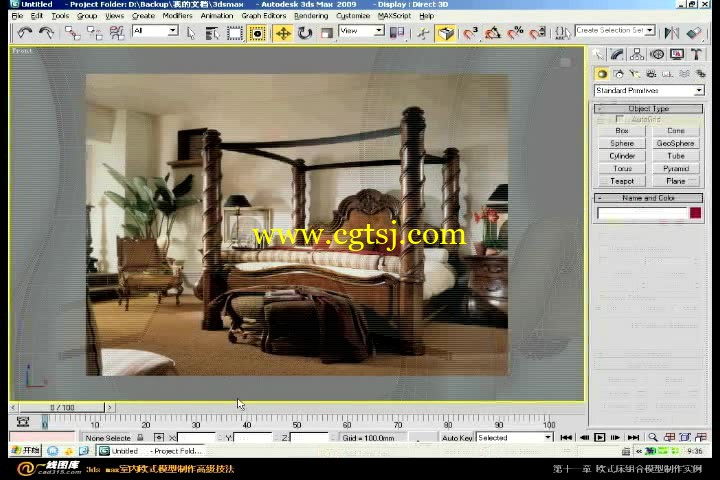
Task: Click frame 50 on the track bar
Action: click(x=297, y=422)
